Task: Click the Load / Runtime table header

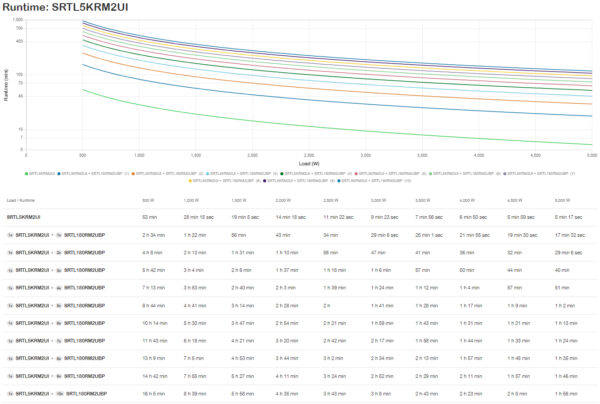Action: click(21, 200)
